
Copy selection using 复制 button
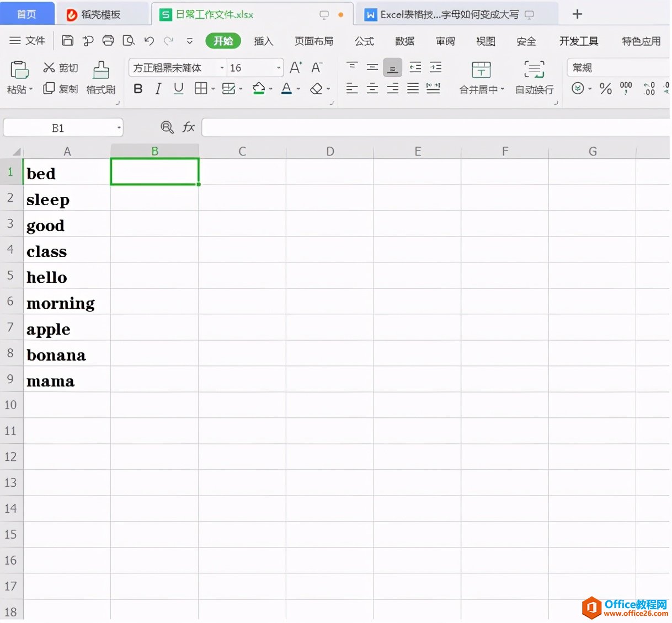[61, 89]
